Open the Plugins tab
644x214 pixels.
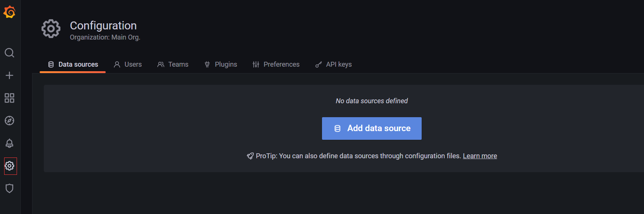click(x=220, y=64)
